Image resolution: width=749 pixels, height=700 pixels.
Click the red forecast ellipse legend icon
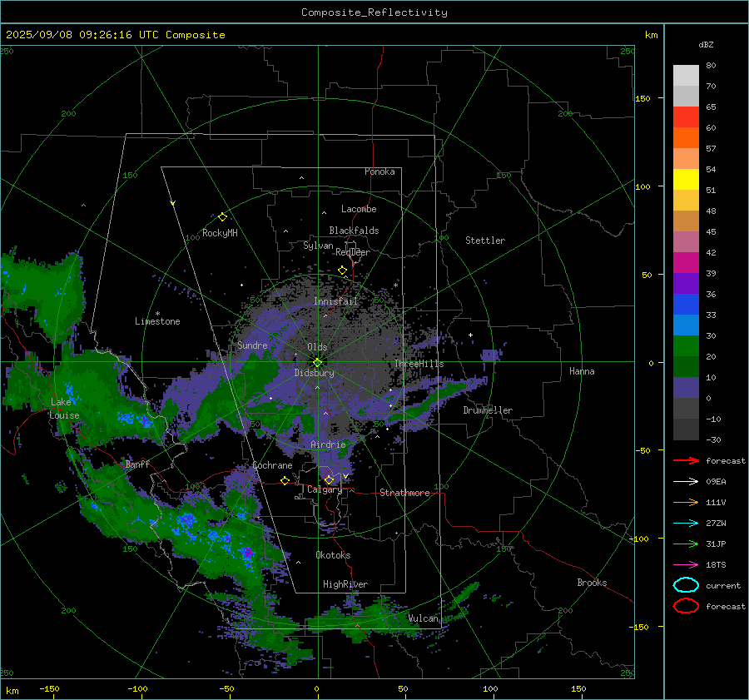686,606
